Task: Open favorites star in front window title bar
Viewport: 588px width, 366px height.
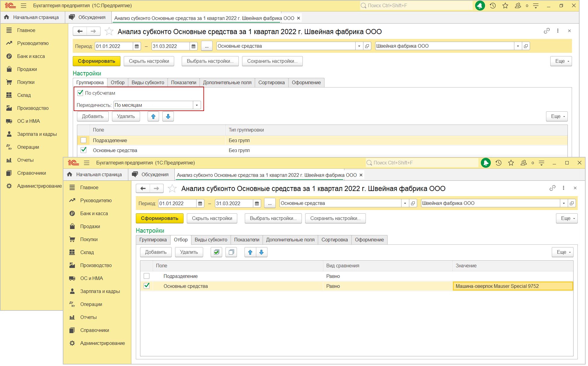Action: point(511,163)
